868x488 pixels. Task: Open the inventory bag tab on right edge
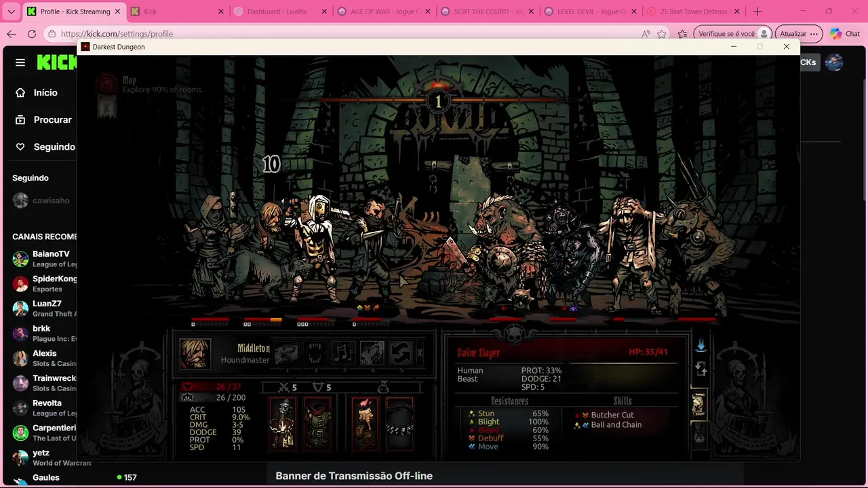[698, 435]
